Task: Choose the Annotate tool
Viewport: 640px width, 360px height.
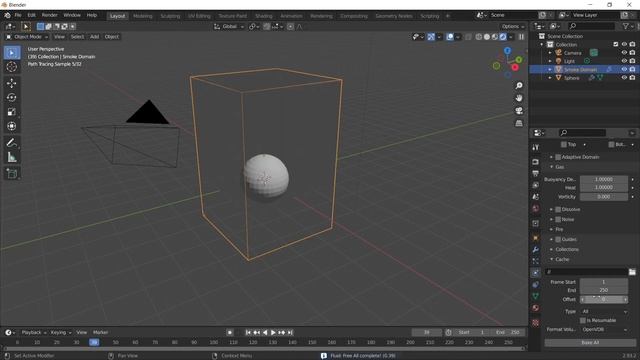Action: pyautogui.click(x=12, y=143)
